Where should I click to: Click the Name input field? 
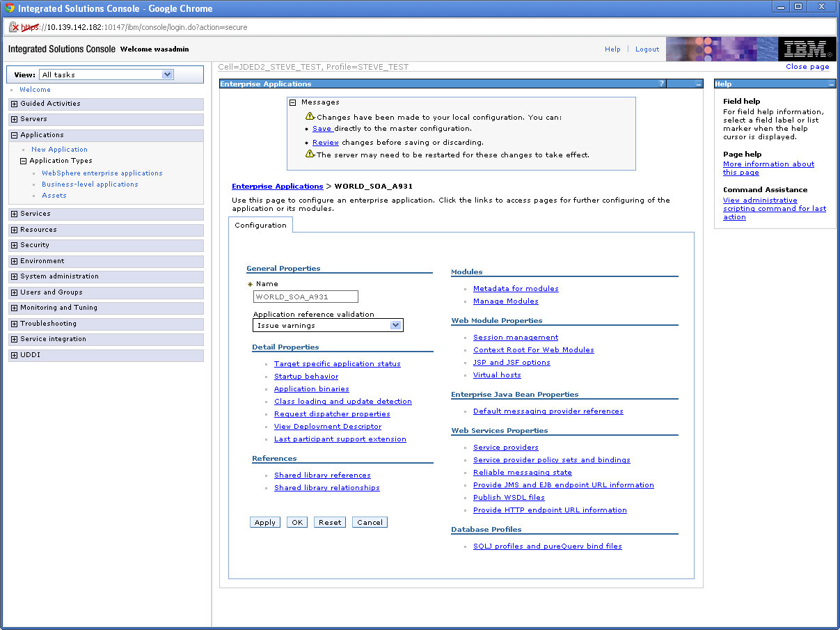click(x=306, y=297)
